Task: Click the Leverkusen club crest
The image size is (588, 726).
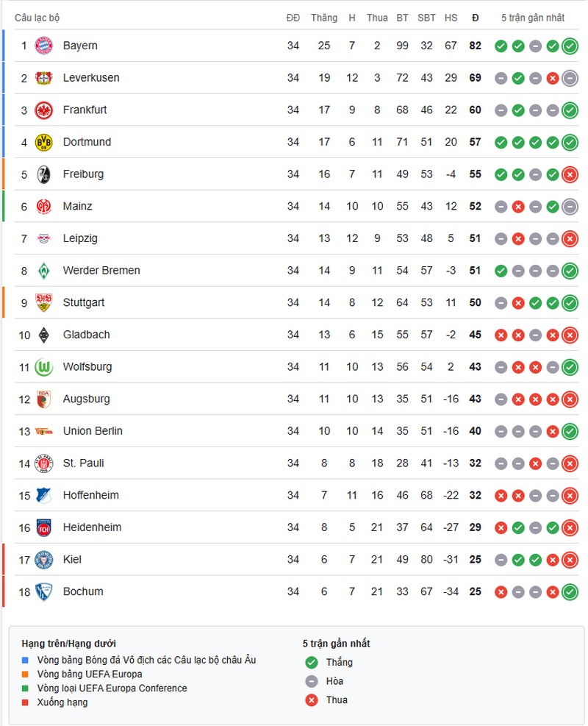Action: (x=44, y=78)
